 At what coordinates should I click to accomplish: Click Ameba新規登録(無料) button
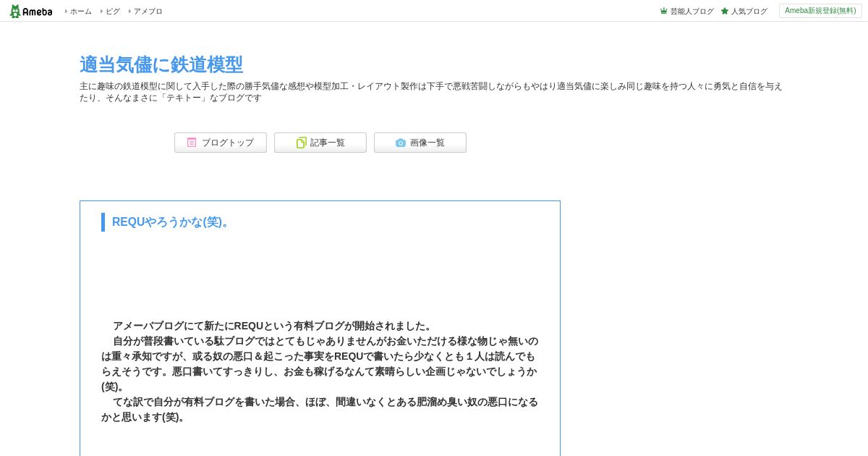[820, 11]
